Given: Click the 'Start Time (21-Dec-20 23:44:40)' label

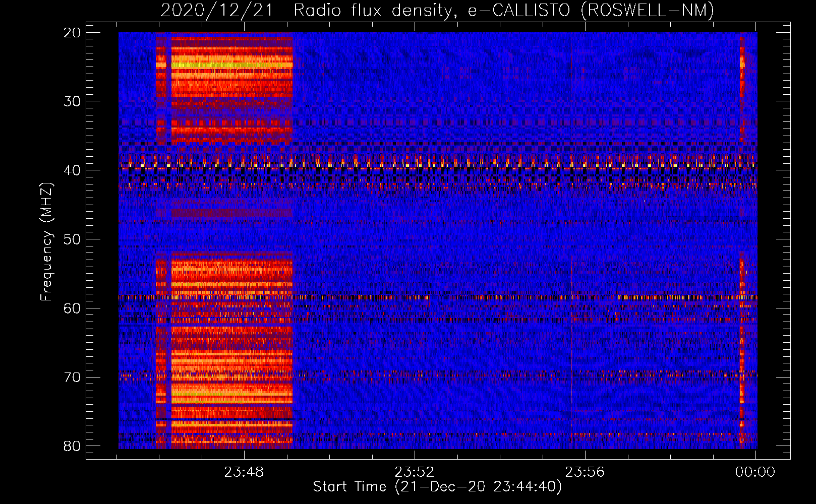Looking at the screenshot, I should point(437,487).
